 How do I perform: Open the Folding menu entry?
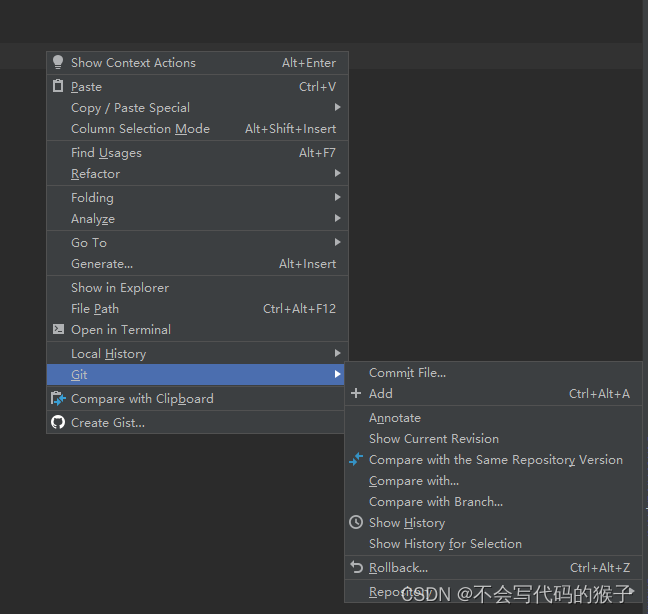tap(197, 198)
